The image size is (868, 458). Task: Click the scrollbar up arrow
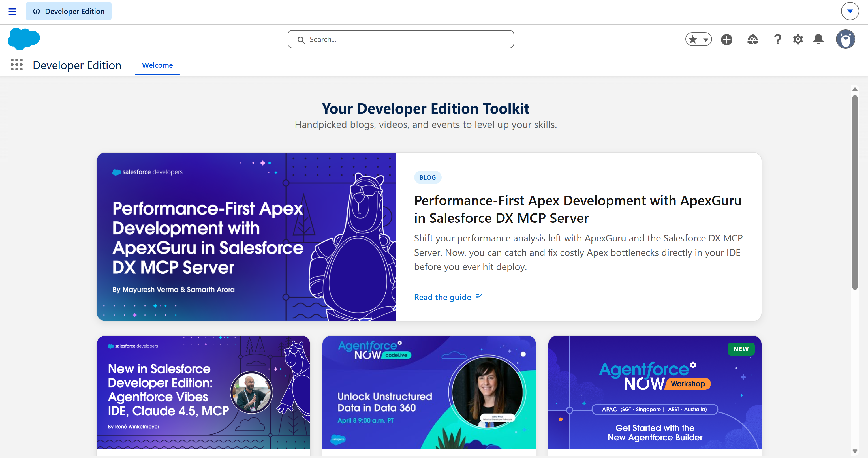pos(854,89)
